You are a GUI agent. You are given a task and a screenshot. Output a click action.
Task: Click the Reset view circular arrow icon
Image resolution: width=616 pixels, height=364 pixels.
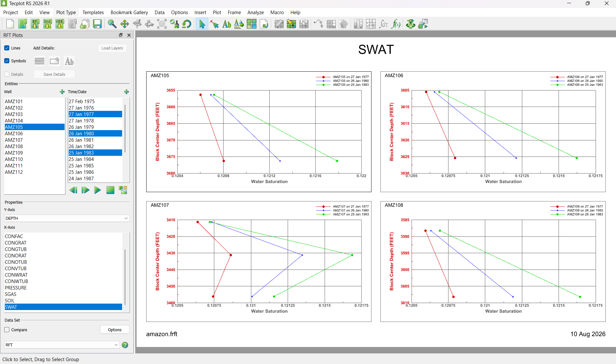point(187,24)
